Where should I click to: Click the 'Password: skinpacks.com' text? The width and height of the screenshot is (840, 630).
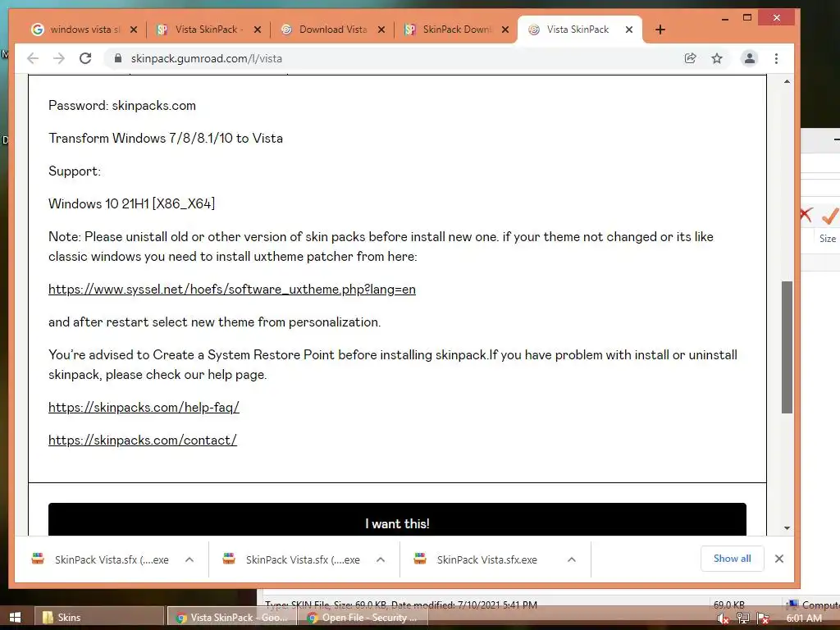coord(122,106)
